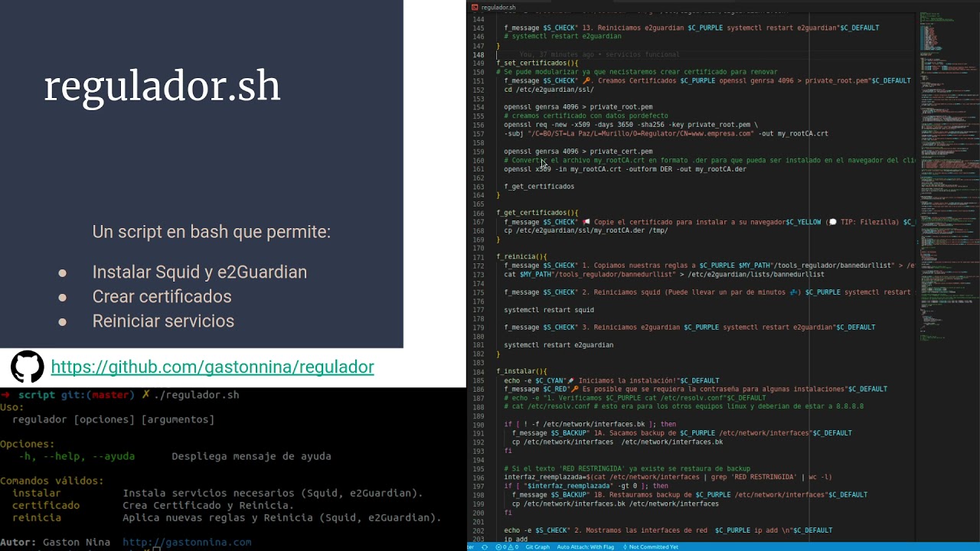980x551 pixels.
Task: Click the 'certificado' command in the terminal
Action: (46, 505)
